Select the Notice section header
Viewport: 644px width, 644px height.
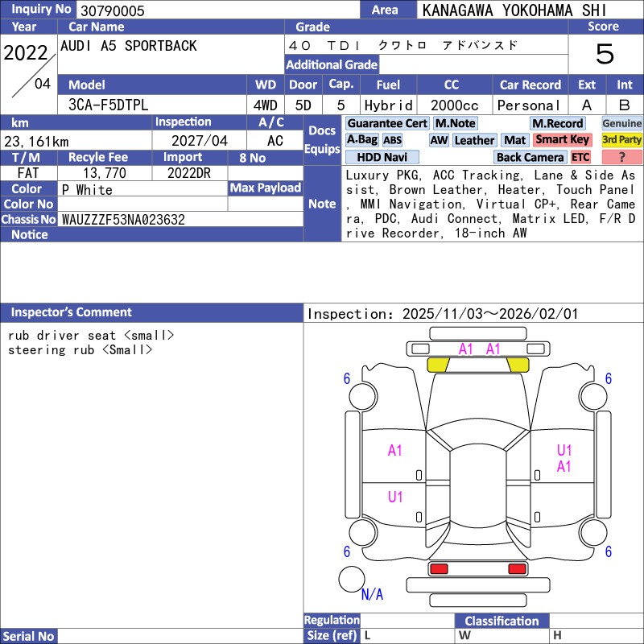tap(30, 234)
